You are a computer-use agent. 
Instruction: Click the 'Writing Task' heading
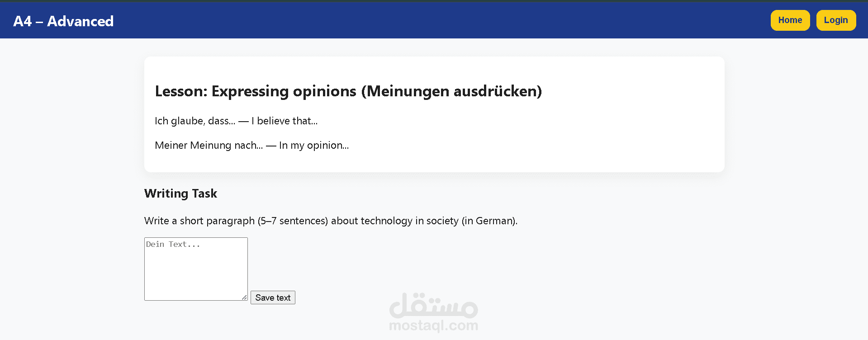click(180, 194)
